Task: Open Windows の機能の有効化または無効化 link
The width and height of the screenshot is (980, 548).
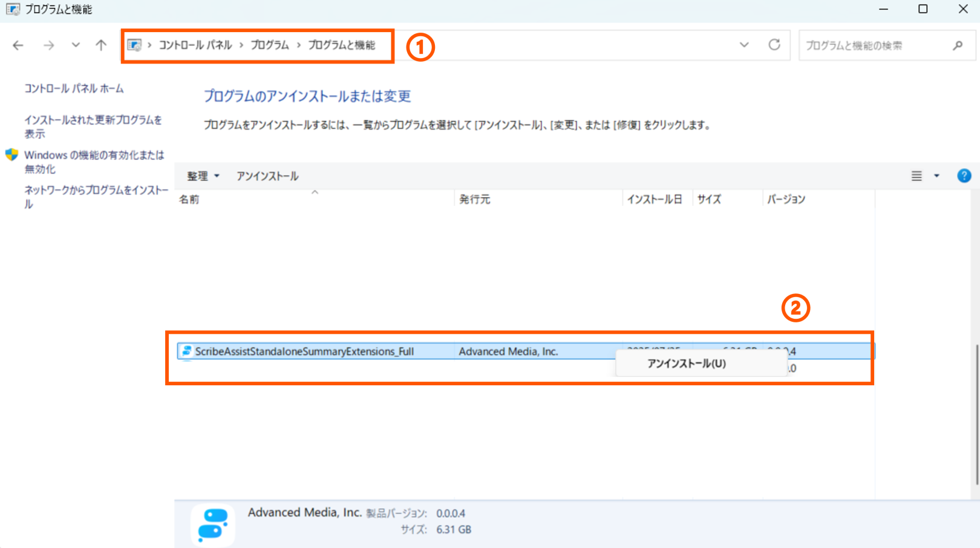Action: [94, 161]
